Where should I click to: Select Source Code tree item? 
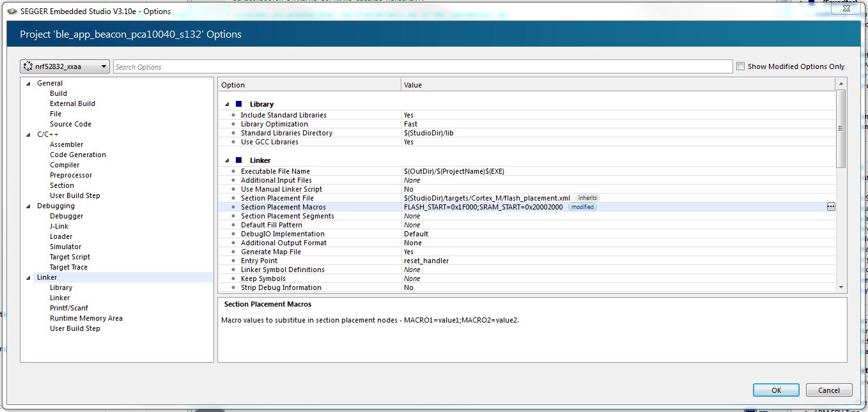tap(70, 124)
